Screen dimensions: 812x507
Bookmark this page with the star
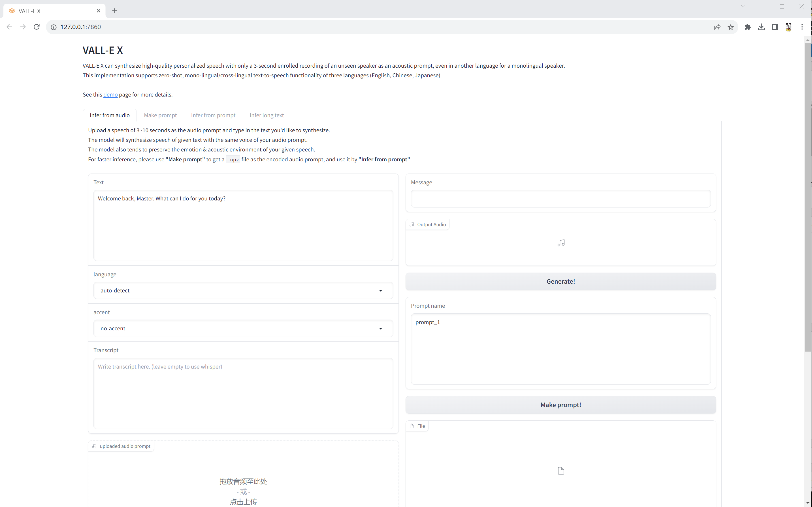[x=731, y=27]
